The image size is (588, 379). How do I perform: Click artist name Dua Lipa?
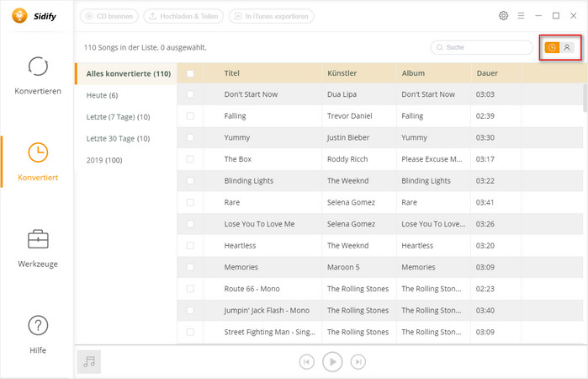(x=342, y=94)
